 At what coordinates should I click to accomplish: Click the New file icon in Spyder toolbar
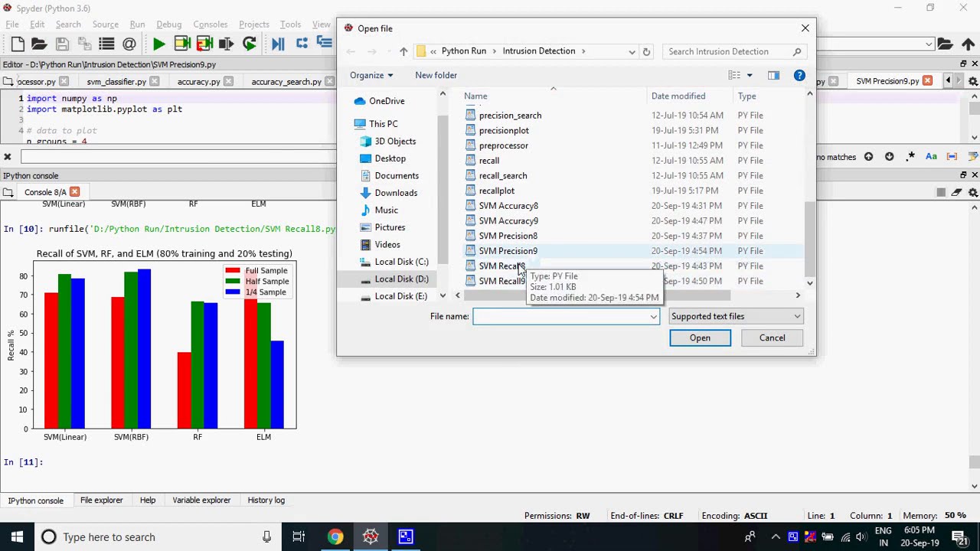click(18, 44)
